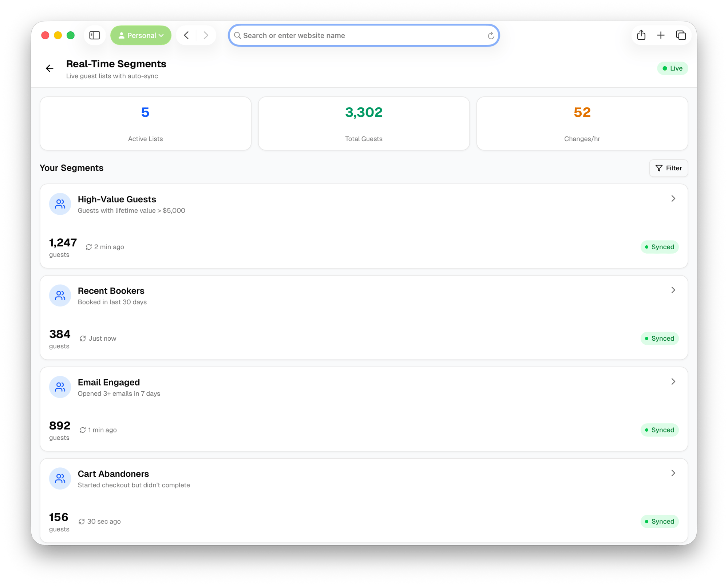The width and height of the screenshot is (728, 586).
Task: Click the High-Value Guests people icon
Action: pyautogui.click(x=60, y=204)
